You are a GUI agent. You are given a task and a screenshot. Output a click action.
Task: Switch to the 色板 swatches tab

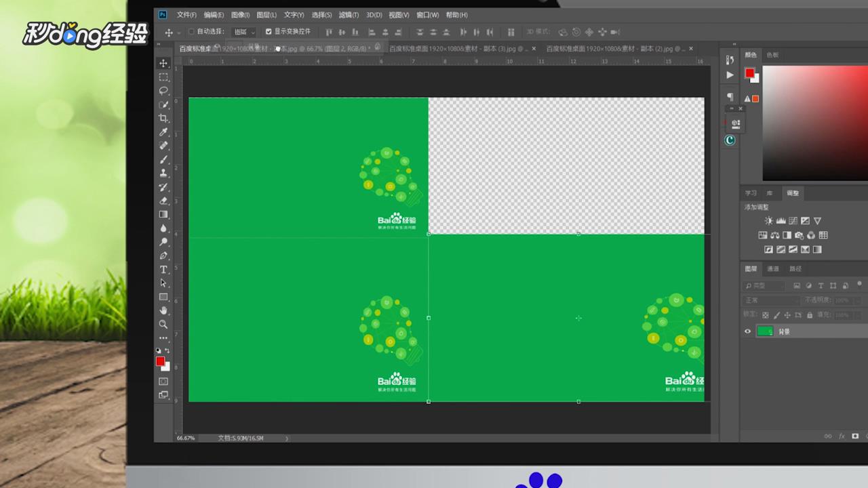772,55
